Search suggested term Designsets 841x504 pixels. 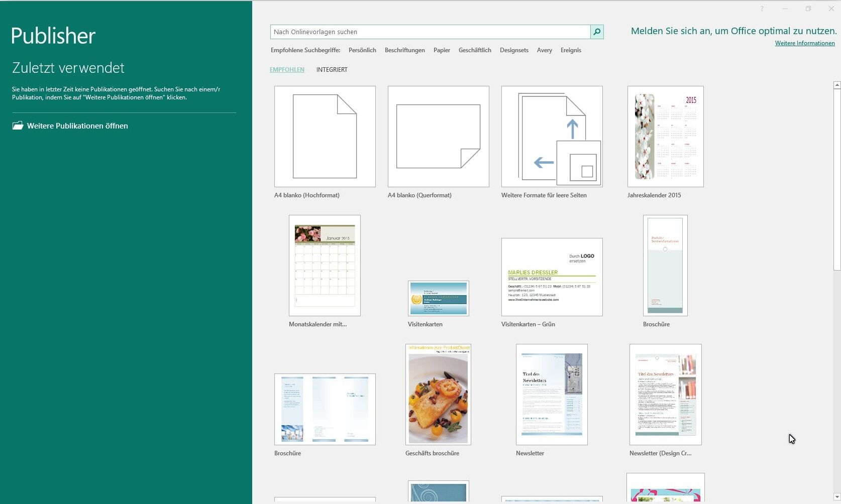[x=514, y=50]
